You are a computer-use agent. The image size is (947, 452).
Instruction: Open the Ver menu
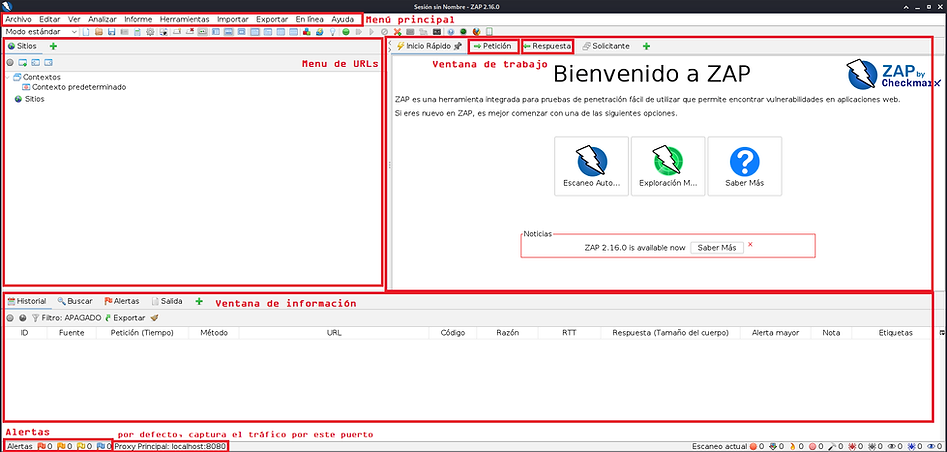click(74, 19)
